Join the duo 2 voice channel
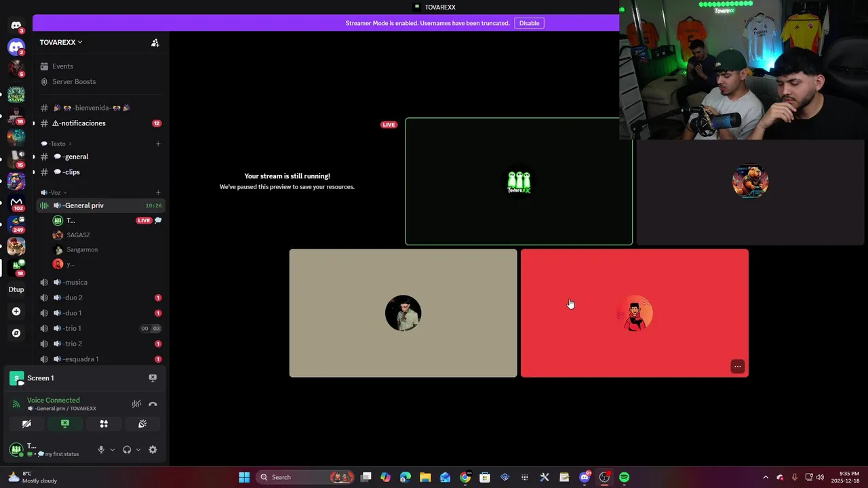The width and height of the screenshot is (868, 488). pyautogui.click(x=100, y=298)
